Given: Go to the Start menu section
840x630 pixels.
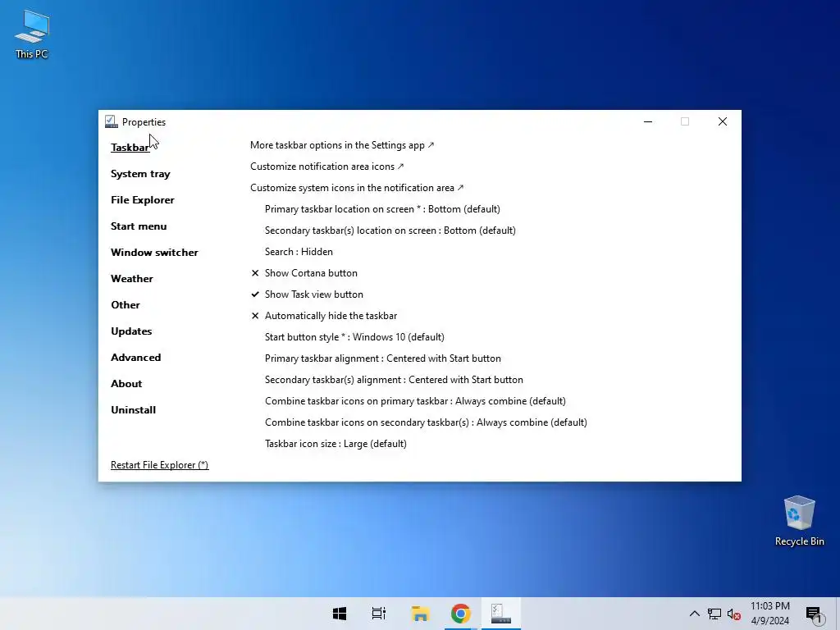Looking at the screenshot, I should click(139, 226).
